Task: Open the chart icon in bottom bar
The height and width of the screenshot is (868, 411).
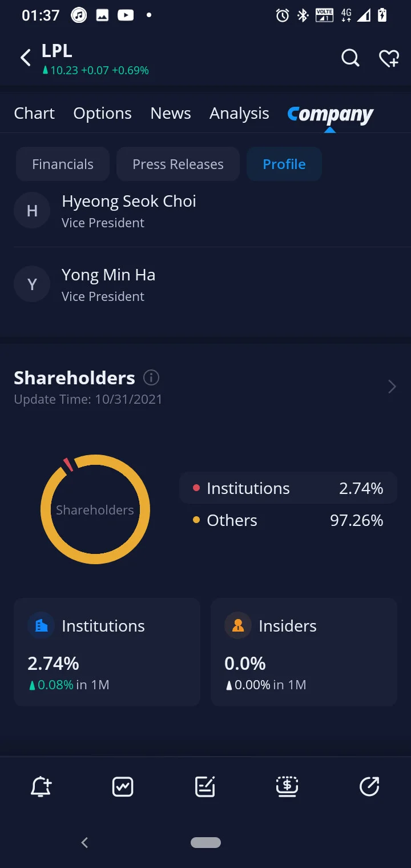Action: coord(123,787)
